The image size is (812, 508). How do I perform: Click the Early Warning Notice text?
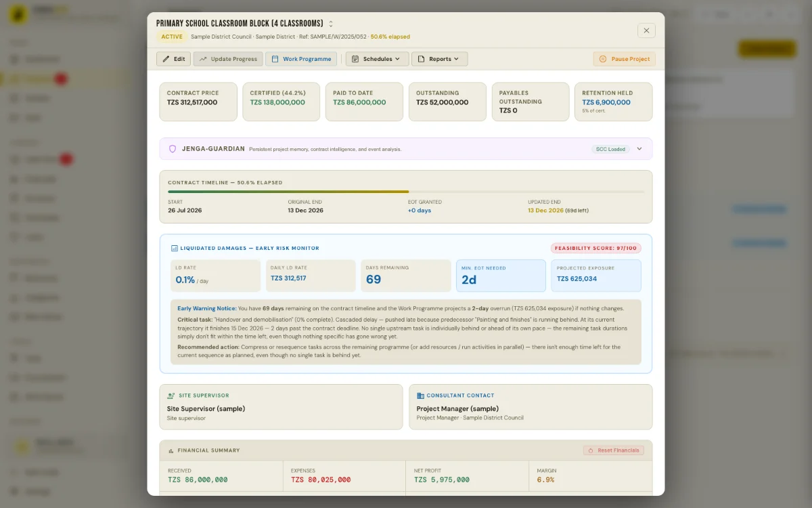click(x=401, y=308)
